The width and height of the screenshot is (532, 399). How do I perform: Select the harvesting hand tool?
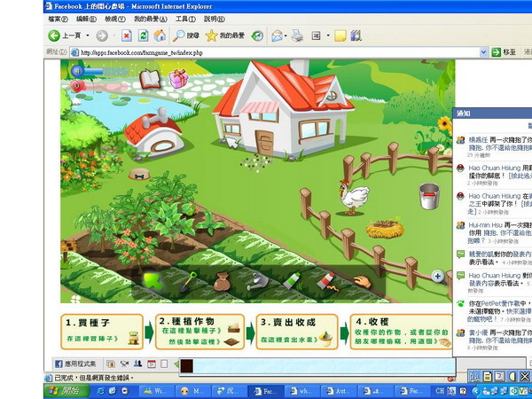pyautogui.click(x=363, y=282)
